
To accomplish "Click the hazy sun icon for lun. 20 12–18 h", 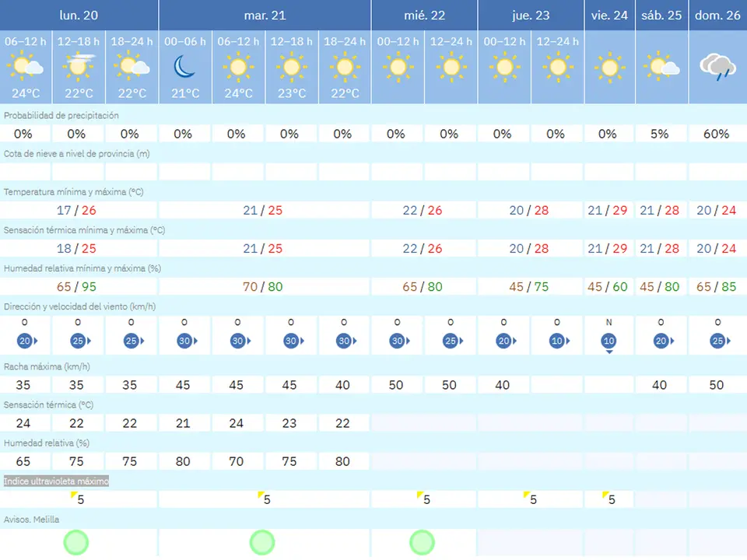I will (79, 66).
